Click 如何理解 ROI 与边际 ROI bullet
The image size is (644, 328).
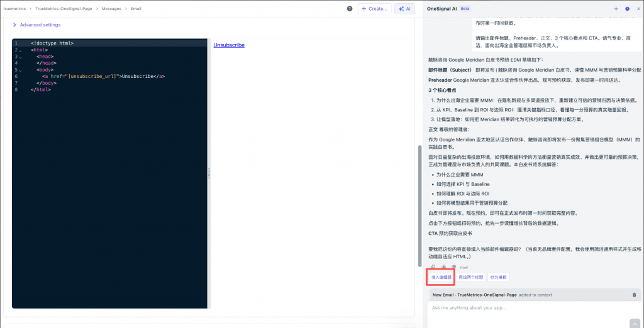click(x=462, y=194)
